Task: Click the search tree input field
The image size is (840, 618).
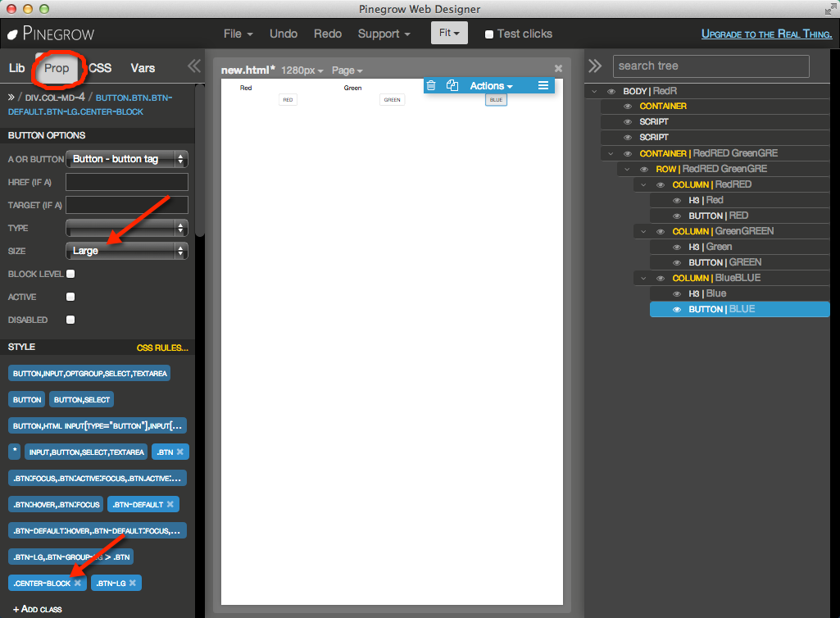Action: [x=711, y=66]
